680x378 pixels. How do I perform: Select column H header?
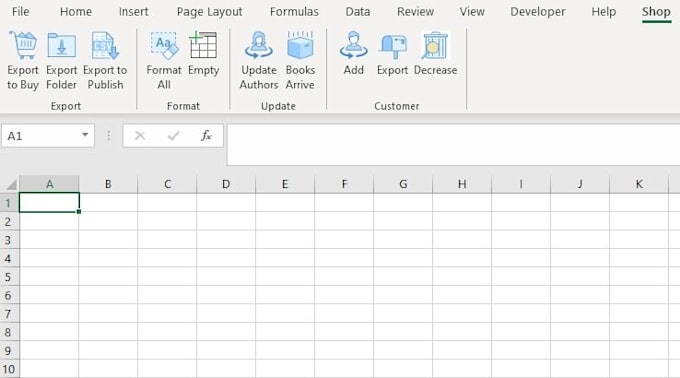(x=462, y=184)
